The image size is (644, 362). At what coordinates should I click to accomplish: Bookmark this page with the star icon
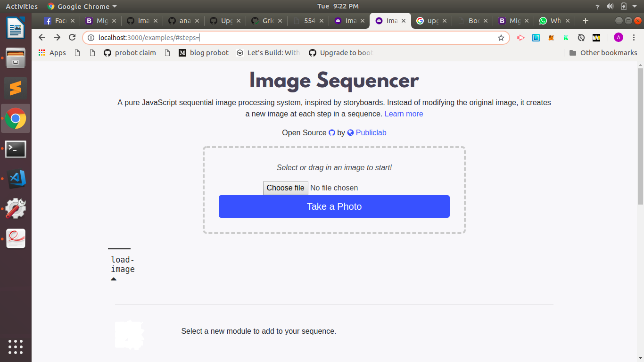(x=501, y=38)
